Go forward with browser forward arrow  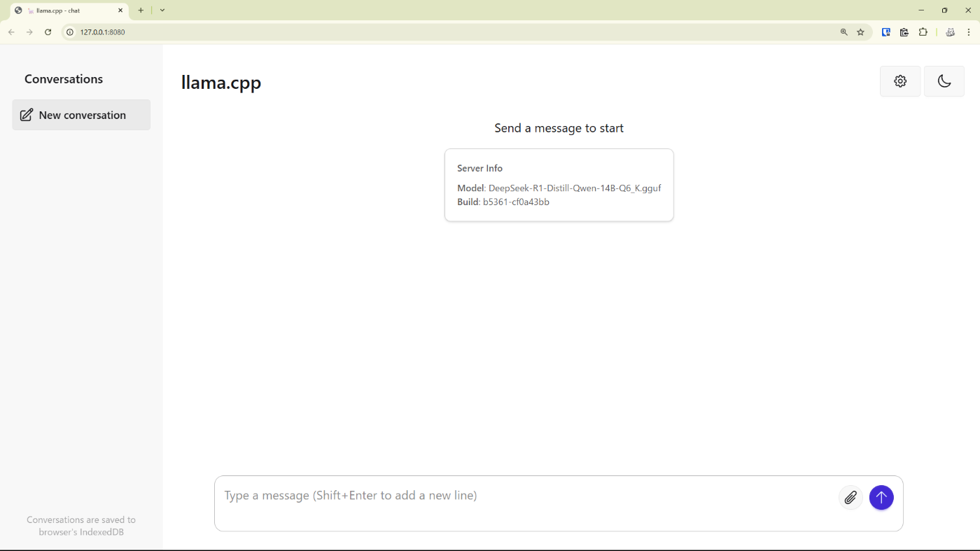[x=29, y=32]
